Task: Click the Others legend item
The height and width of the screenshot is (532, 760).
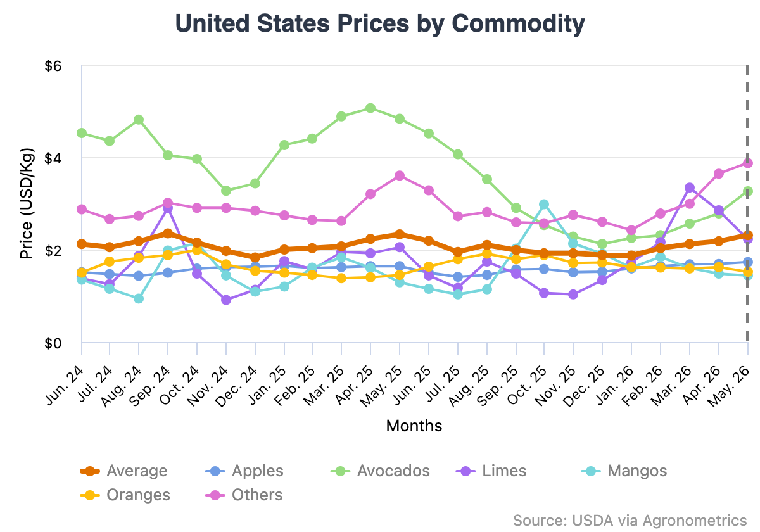Action: (x=244, y=495)
